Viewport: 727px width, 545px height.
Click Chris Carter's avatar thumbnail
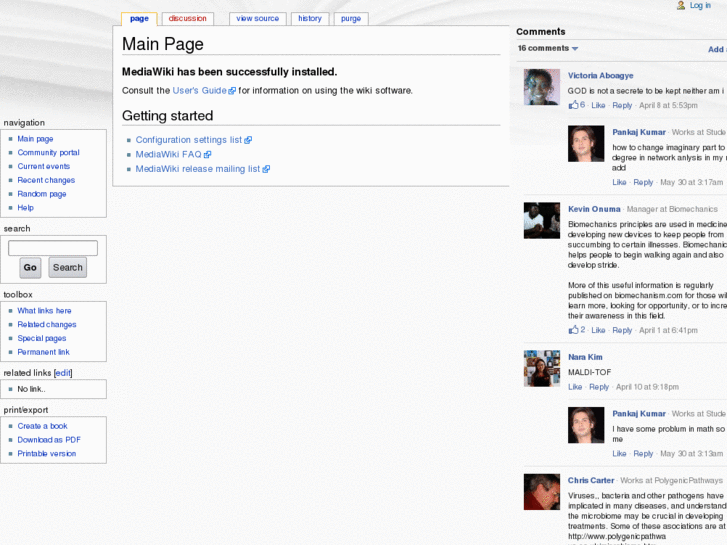[x=542, y=492]
